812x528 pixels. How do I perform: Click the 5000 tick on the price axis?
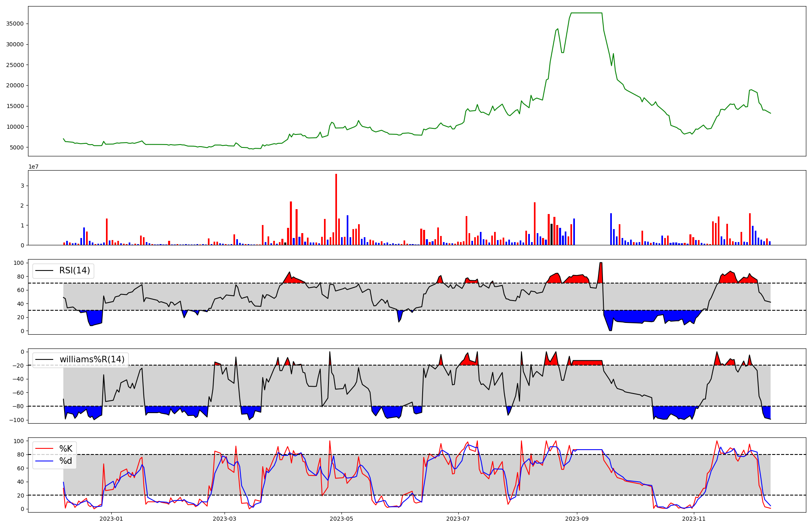point(17,147)
